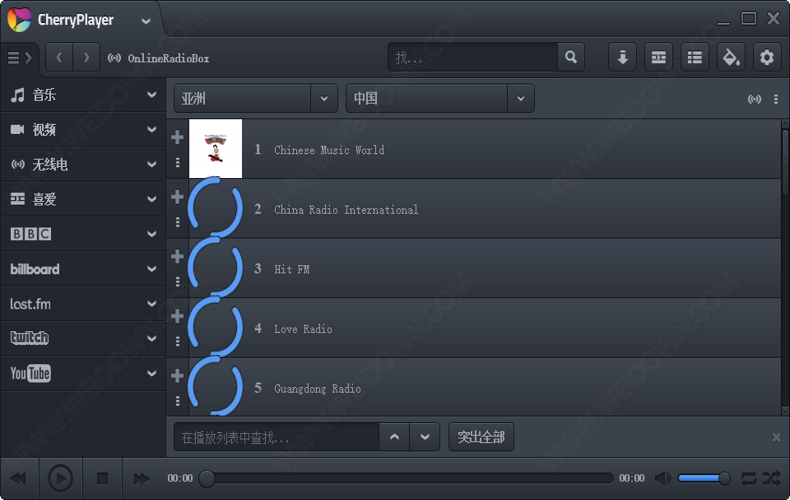Click the play button

pyautogui.click(x=60, y=478)
